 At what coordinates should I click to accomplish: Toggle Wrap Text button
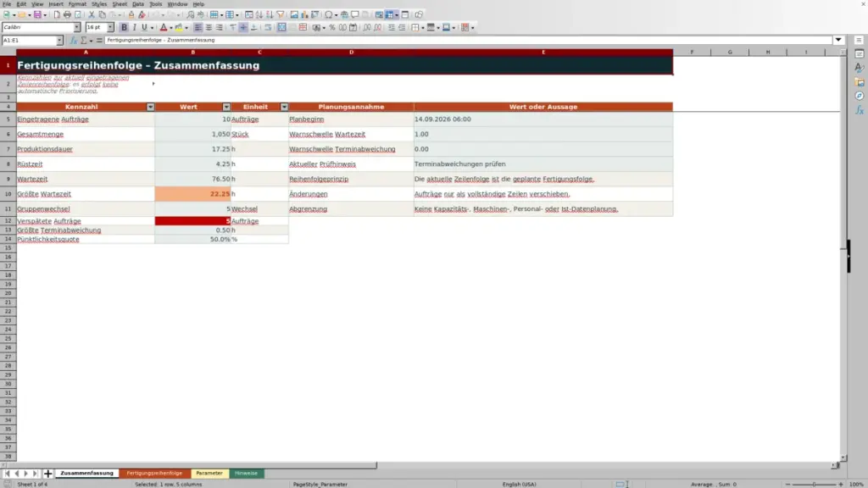268,28
